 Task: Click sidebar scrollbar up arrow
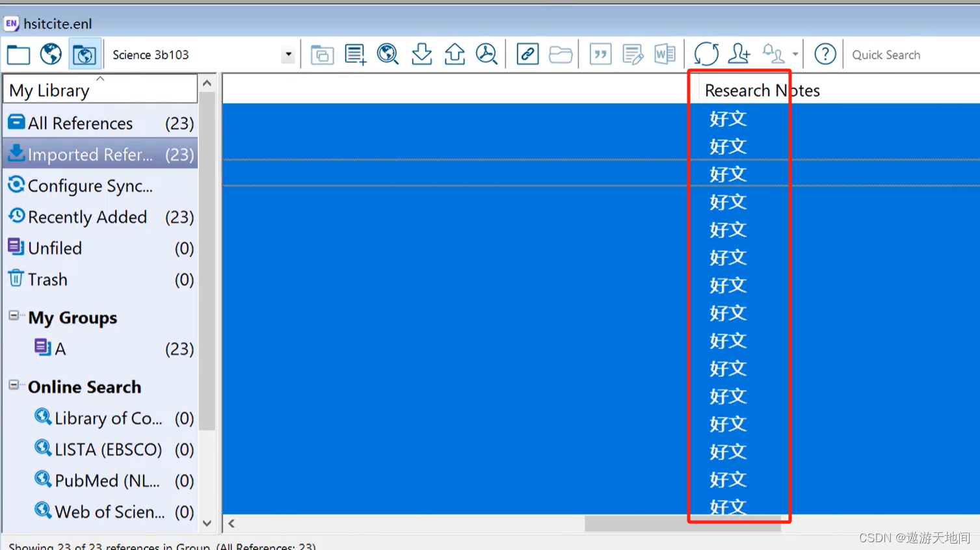click(x=207, y=83)
